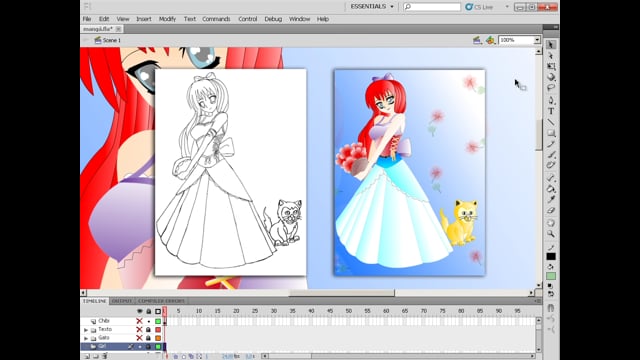Open the File menu
Screen dimensions: 640x360
[x=87, y=19]
